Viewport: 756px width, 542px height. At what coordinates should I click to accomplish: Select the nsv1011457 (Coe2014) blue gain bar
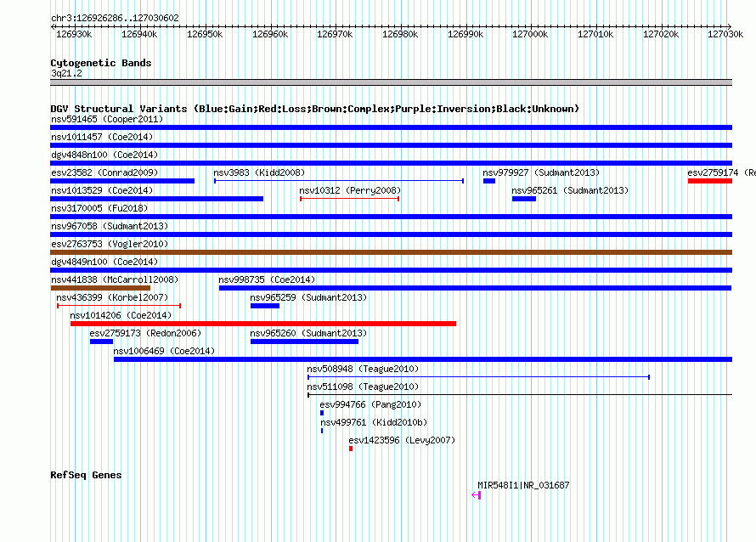pyautogui.click(x=391, y=145)
